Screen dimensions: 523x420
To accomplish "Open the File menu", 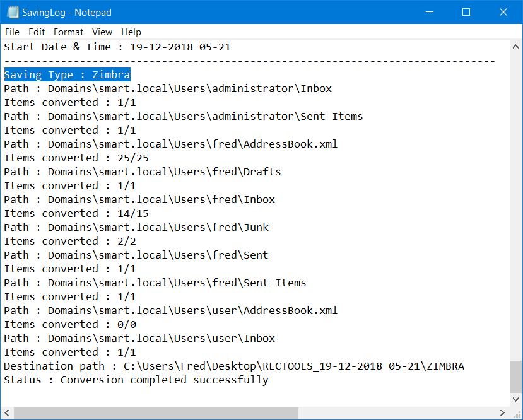I will (x=13, y=32).
